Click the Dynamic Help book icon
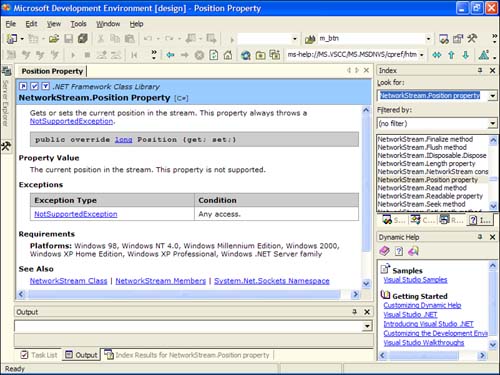The image size is (500, 375). click(x=384, y=251)
